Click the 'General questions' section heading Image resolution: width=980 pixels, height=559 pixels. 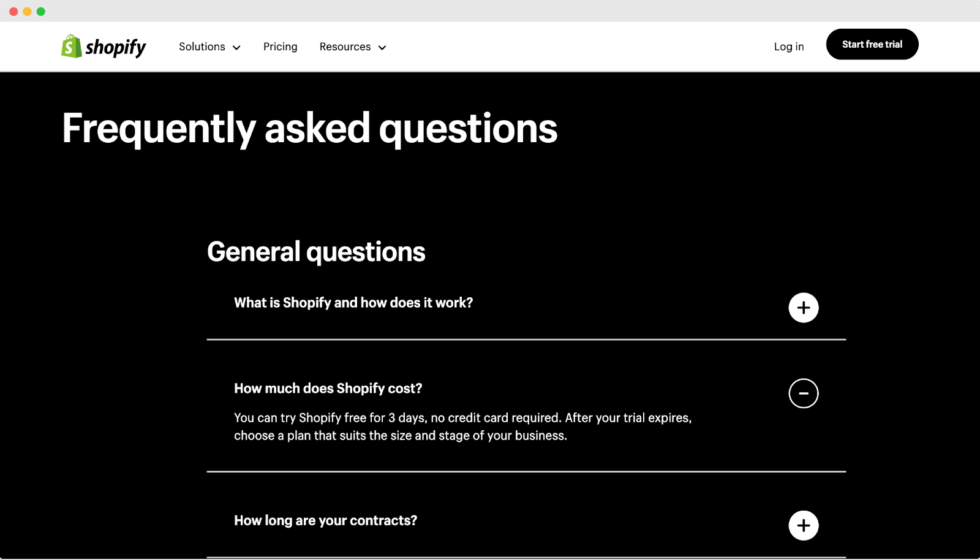pyautogui.click(x=316, y=251)
